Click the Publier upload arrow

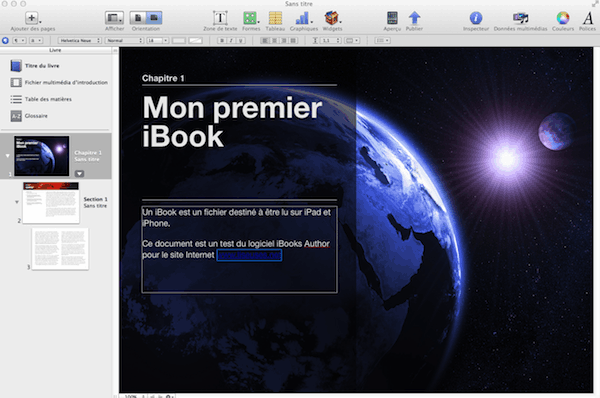(414, 18)
